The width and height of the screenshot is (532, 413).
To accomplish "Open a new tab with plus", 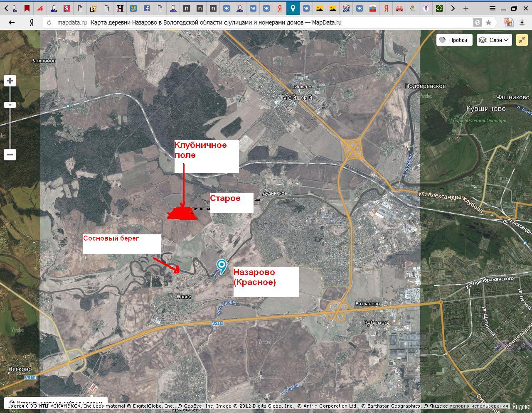I will [466, 8].
